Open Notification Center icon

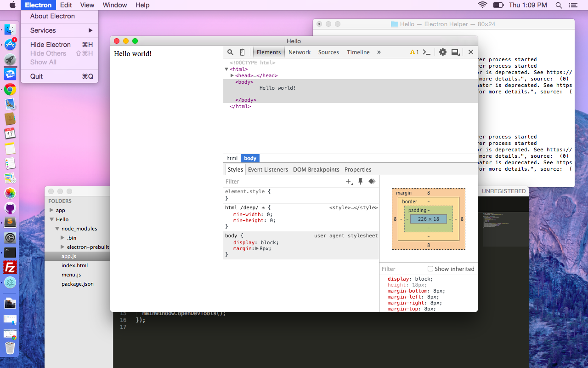(573, 5)
